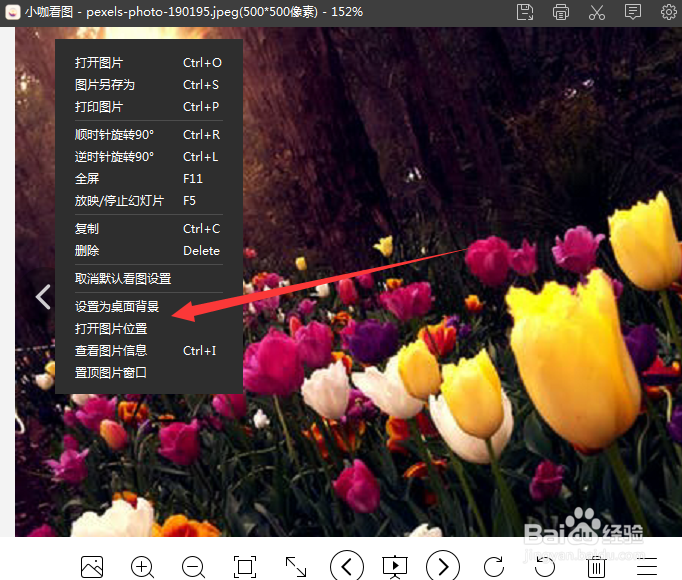
Task: Click the printer icon in title bar
Action: tap(561, 12)
